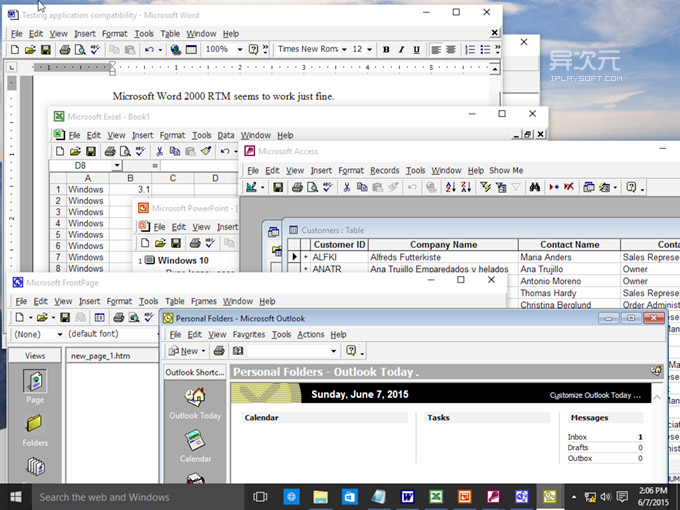
Task: Apply bulleted list in Word toolbar
Action: 485,49
